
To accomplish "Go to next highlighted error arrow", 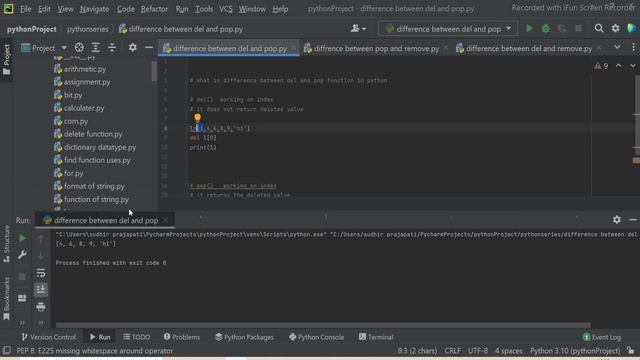I will (633, 66).
